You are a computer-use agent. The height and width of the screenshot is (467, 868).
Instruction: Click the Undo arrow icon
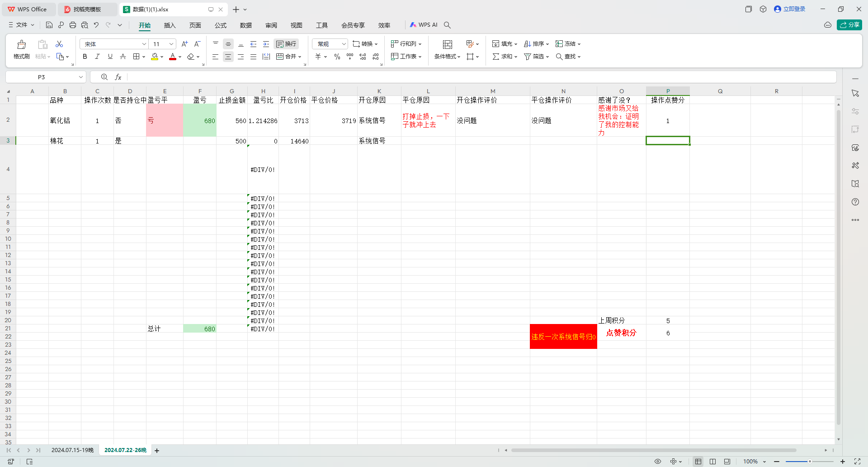point(96,25)
